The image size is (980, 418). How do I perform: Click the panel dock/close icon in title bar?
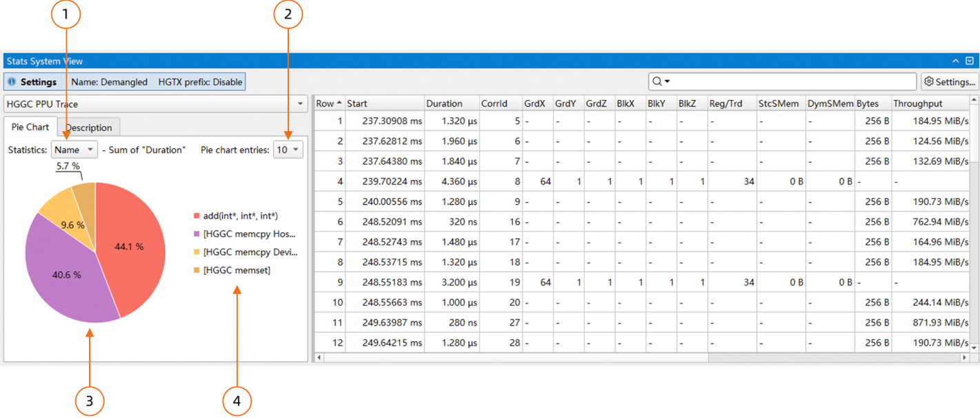pos(970,61)
